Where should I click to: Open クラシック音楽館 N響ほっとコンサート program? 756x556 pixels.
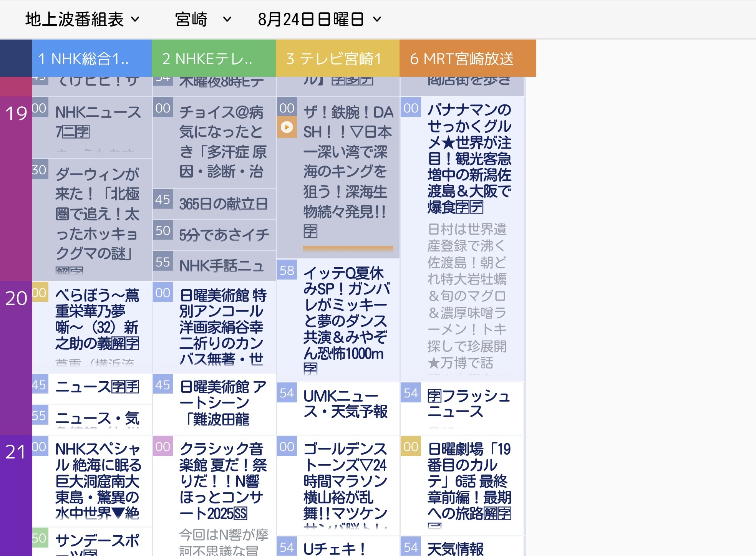point(214,496)
